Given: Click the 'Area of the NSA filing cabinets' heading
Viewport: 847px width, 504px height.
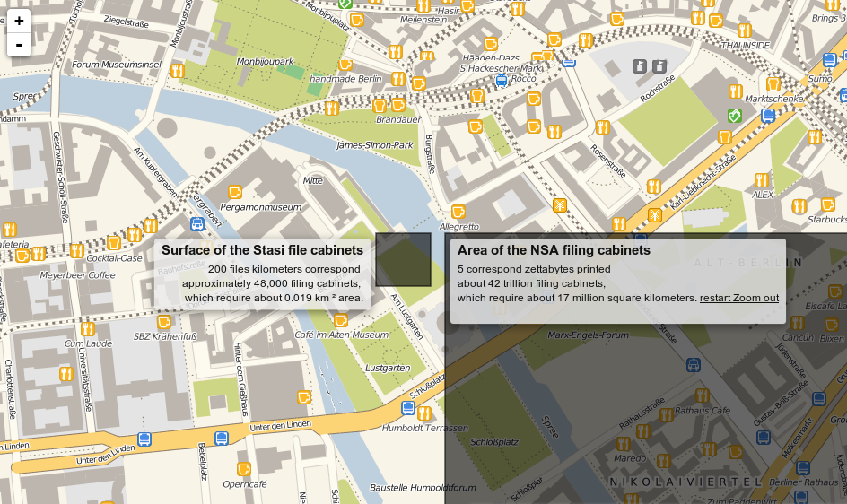Looking at the screenshot, I should (554, 250).
